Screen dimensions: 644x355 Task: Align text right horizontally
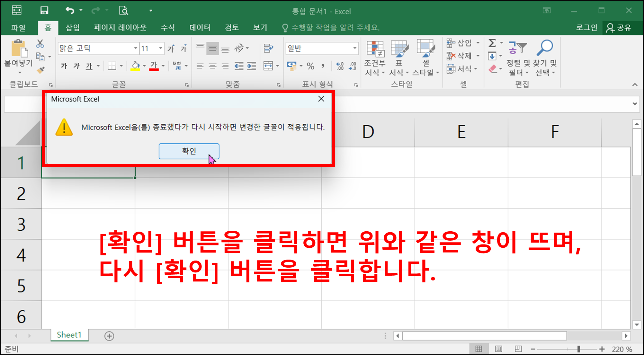click(225, 66)
